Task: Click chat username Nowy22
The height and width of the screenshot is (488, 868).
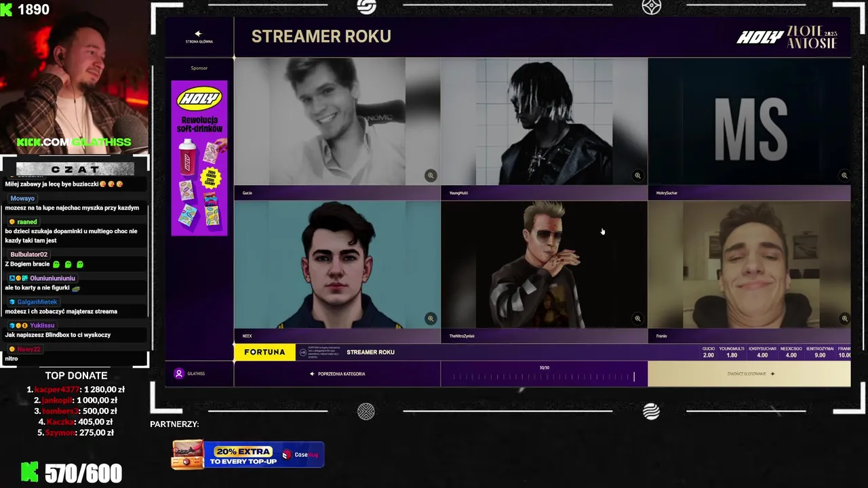Action: coord(28,349)
